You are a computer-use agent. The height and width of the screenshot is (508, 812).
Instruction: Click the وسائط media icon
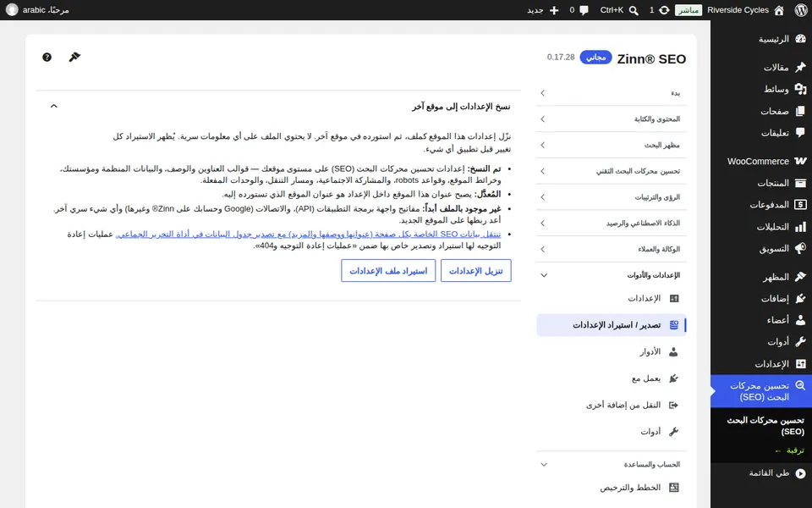[801, 89]
